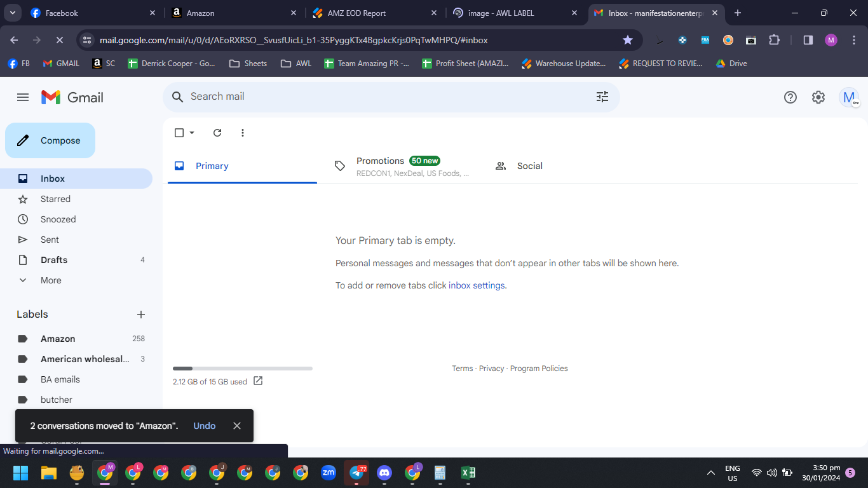The height and width of the screenshot is (488, 868).
Task: Open Discord from the taskbar
Action: click(384, 473)
